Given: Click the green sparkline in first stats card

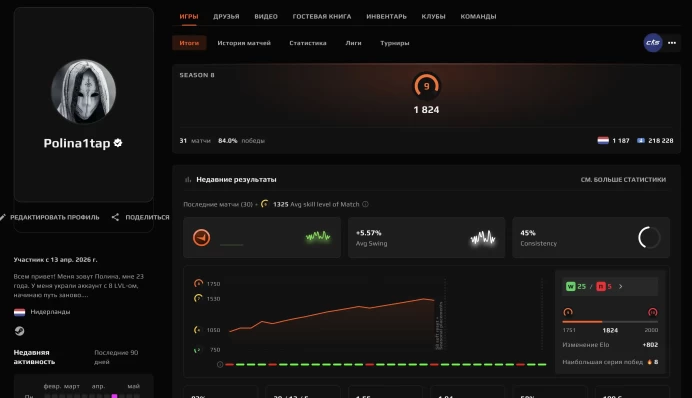Looking at the screenshot, I should pyautogui.click(x=318, y=237).
